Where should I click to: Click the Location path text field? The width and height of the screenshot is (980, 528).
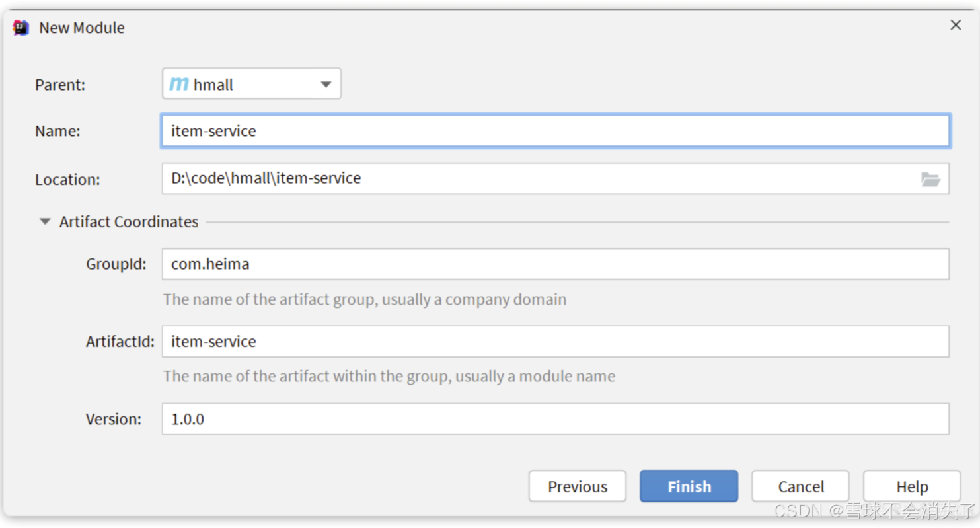[556, 178]
